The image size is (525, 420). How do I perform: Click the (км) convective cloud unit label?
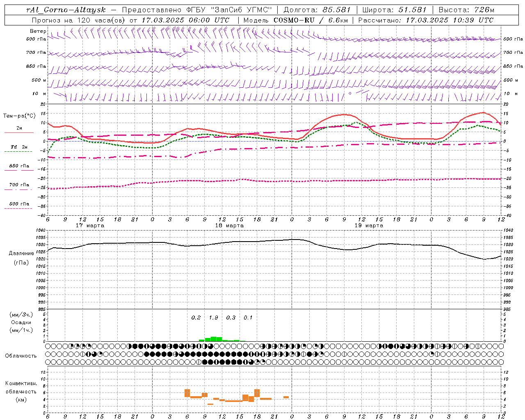(x=21, y=399)
